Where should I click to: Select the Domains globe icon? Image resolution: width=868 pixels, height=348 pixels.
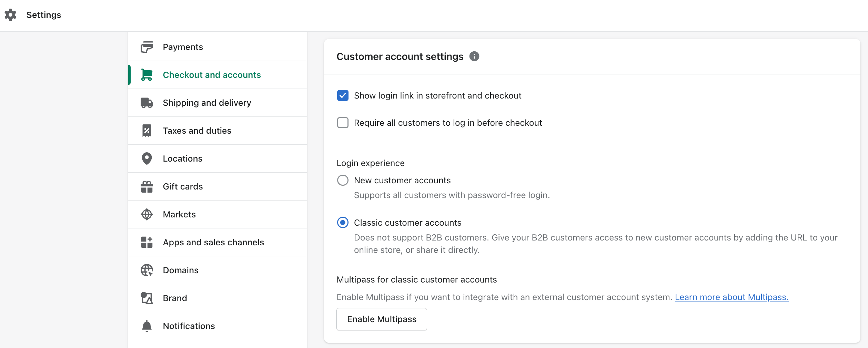coord(147,270)
